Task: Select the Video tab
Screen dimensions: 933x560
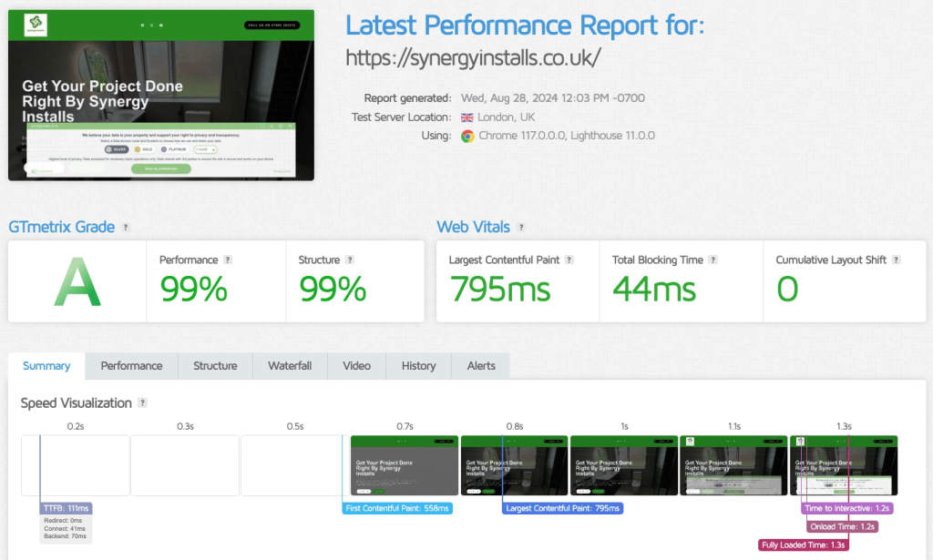Action: coord(357,366)
